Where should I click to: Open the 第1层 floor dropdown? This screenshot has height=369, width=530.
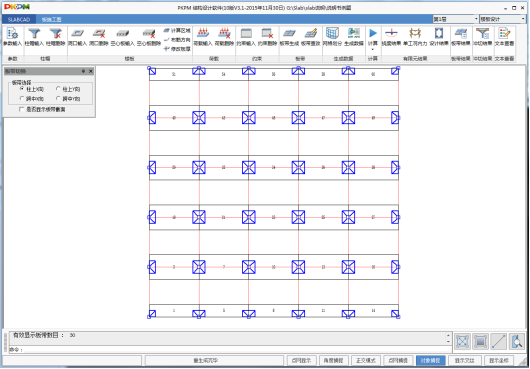[456, 19]
